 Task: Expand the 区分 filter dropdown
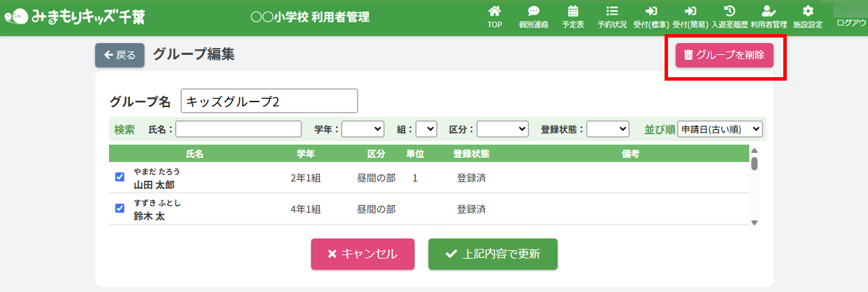[x=502, y=129]
